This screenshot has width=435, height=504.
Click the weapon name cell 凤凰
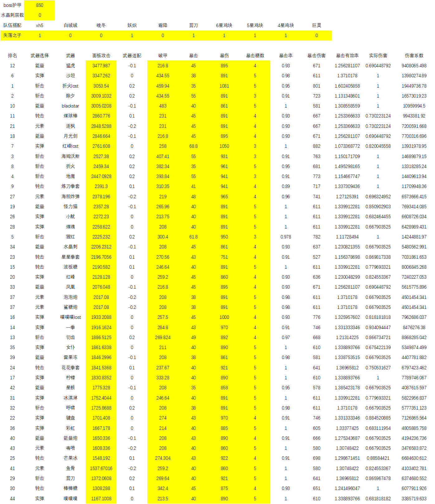(x=70, y=287)
